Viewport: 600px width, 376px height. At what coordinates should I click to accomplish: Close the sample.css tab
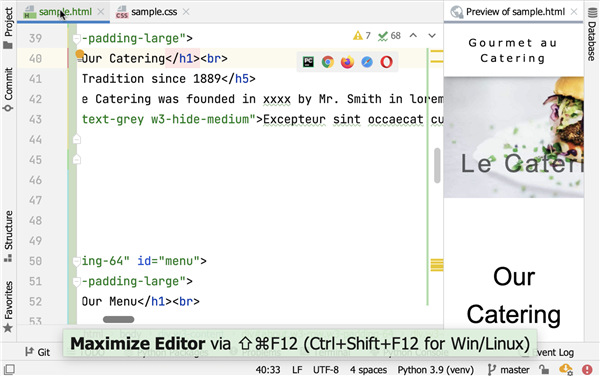(186, 12)
